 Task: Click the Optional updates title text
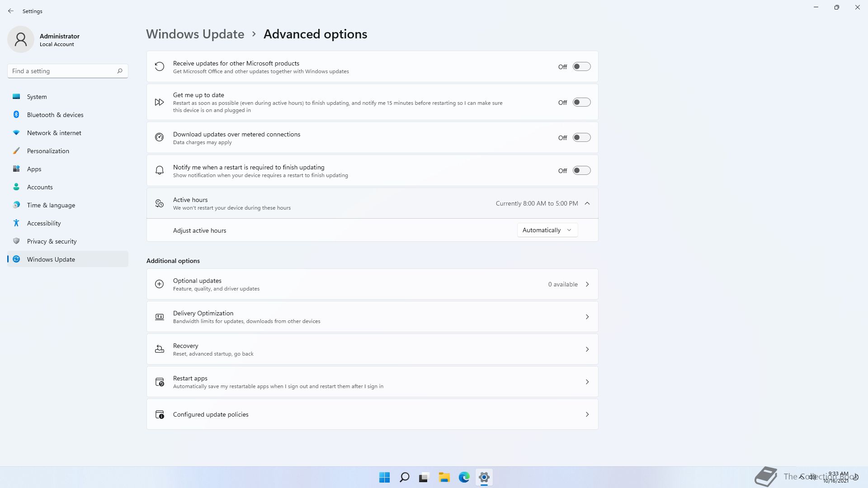pos(197,281)
